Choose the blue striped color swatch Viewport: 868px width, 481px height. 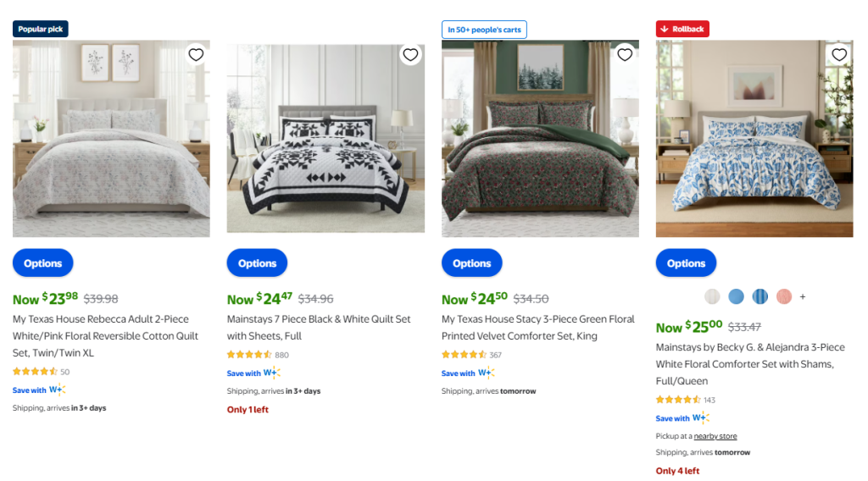pyautogui.click(x=760, y=296)
